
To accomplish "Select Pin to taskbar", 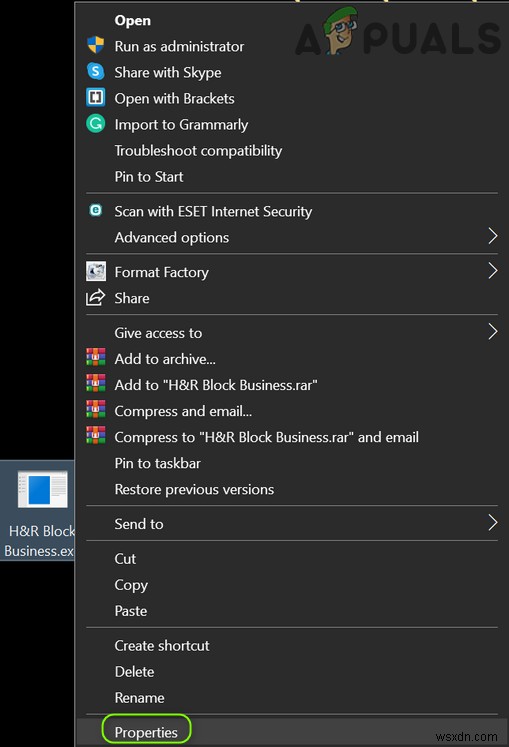I will 157,463.
